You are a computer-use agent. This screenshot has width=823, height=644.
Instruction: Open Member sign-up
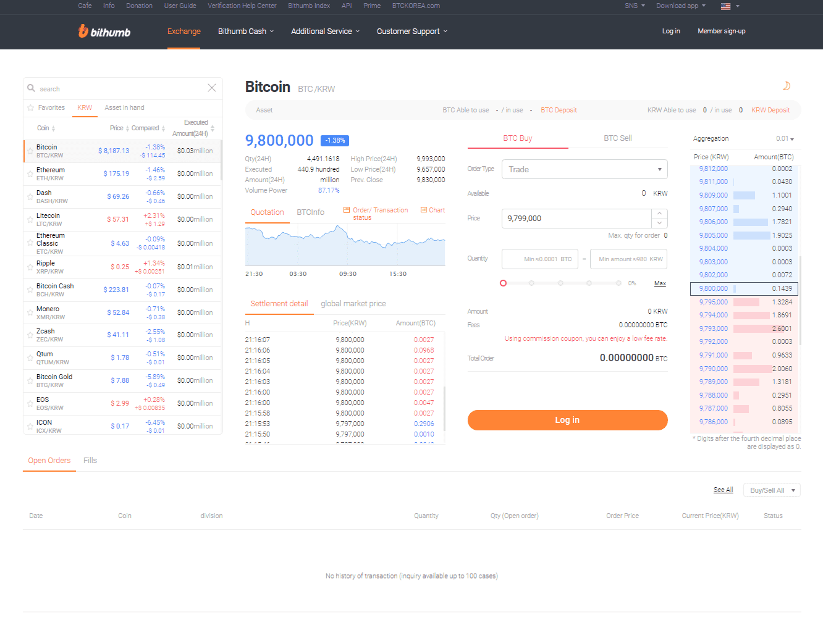(x=722, y=31)
